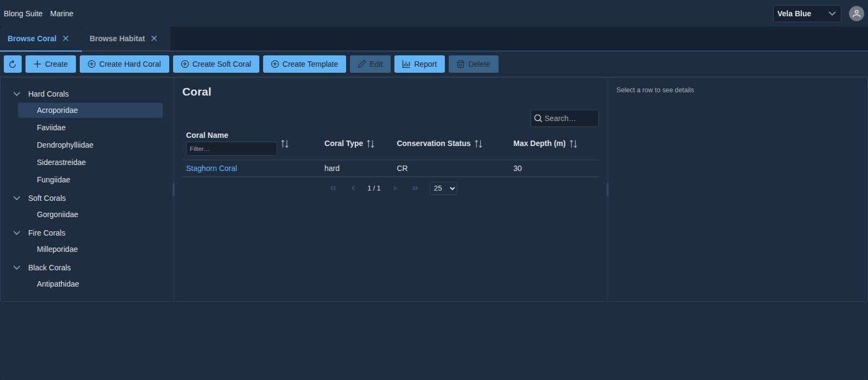Click the Hard Corals tree label

(x=48, y=94)
